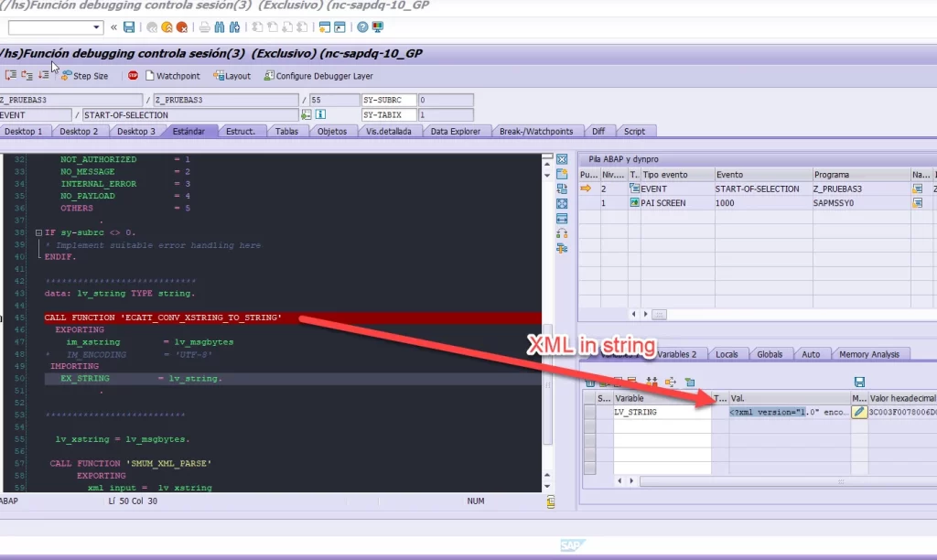Click the Save icon in the top toolbar
This screenshot has height=560, width=937.
(x=129, y=27)
